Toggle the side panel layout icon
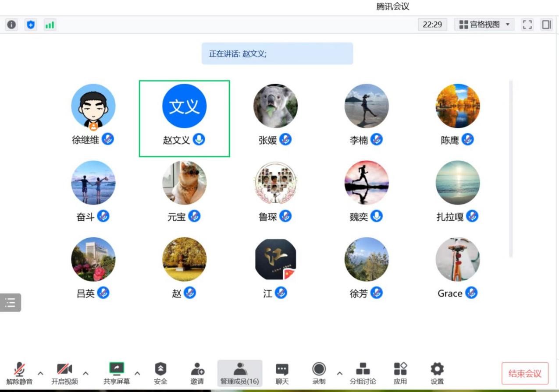Image resolution: width=559 pixels, height=392 pixels. [x=546, y=25]
